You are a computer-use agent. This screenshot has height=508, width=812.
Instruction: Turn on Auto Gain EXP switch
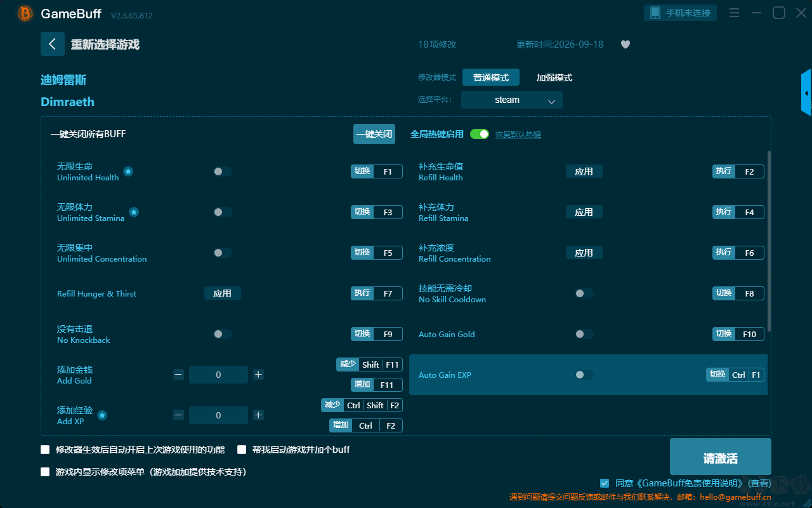pyautogui.click(x=584, y=375)
